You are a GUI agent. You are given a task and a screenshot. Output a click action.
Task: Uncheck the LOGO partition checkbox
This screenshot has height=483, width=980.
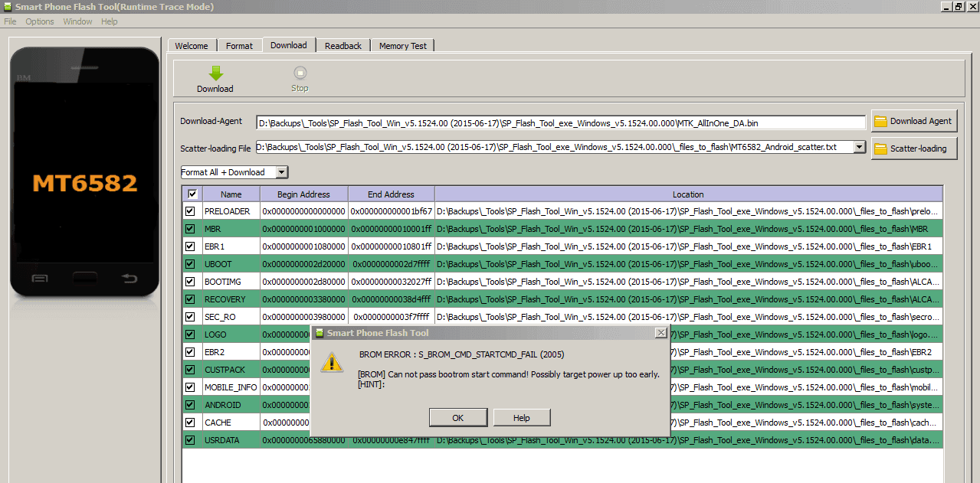[190, 335]
